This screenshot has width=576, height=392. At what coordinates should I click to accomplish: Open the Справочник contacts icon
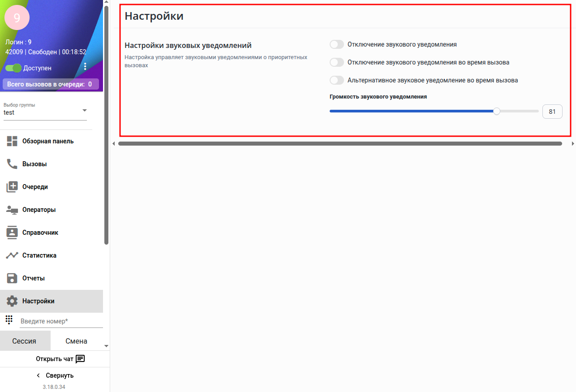pyautogui.click(x=12, y=233)
